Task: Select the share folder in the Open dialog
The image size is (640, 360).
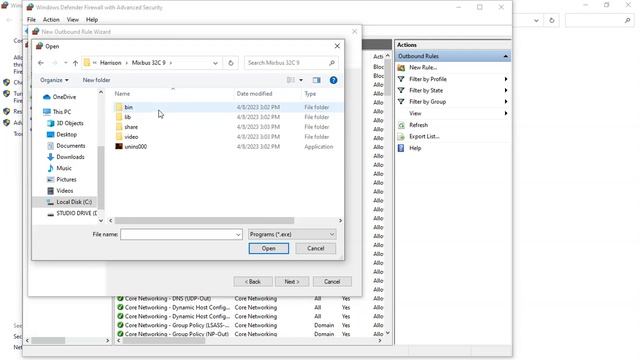Action: [131, 127]
